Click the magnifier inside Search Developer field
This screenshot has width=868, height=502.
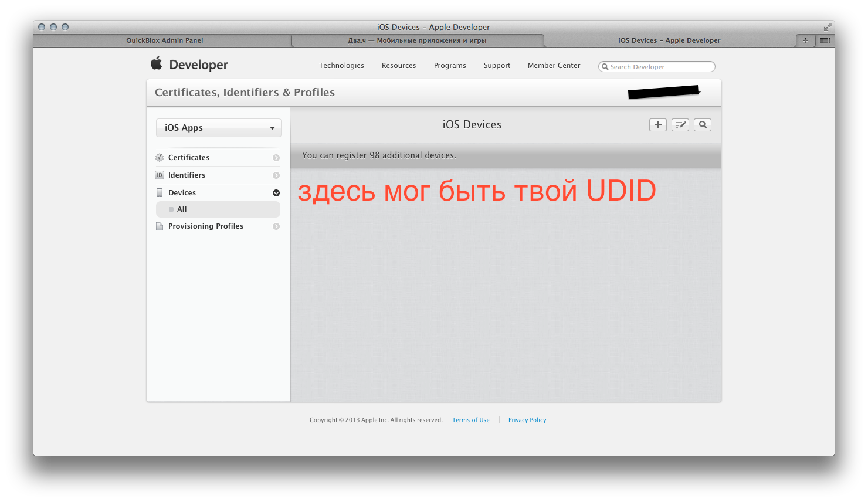pyautogui.click(x=605, y=67)
